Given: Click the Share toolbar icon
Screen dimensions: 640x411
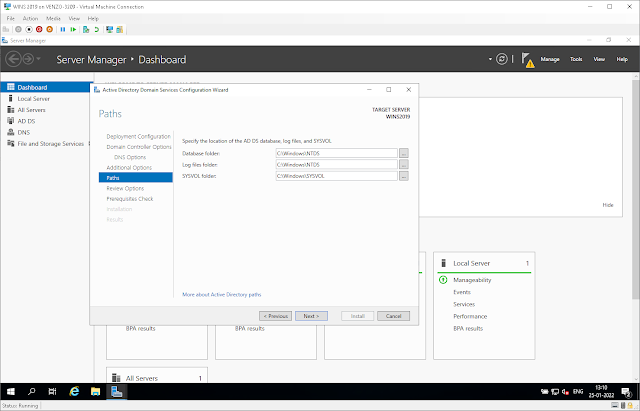Looking at the screenshot, I should coord(120,29).
